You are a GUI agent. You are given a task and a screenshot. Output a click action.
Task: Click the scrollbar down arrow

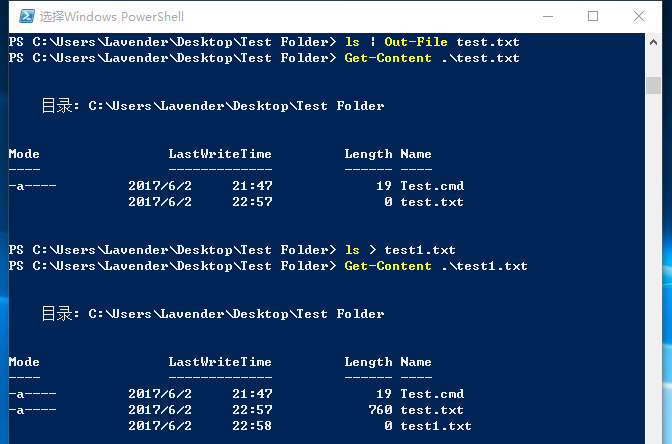[x=653, y=436]
